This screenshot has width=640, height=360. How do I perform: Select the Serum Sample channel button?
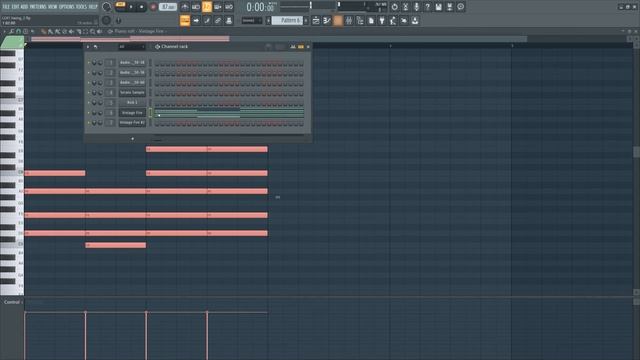[x=132, y=93]
